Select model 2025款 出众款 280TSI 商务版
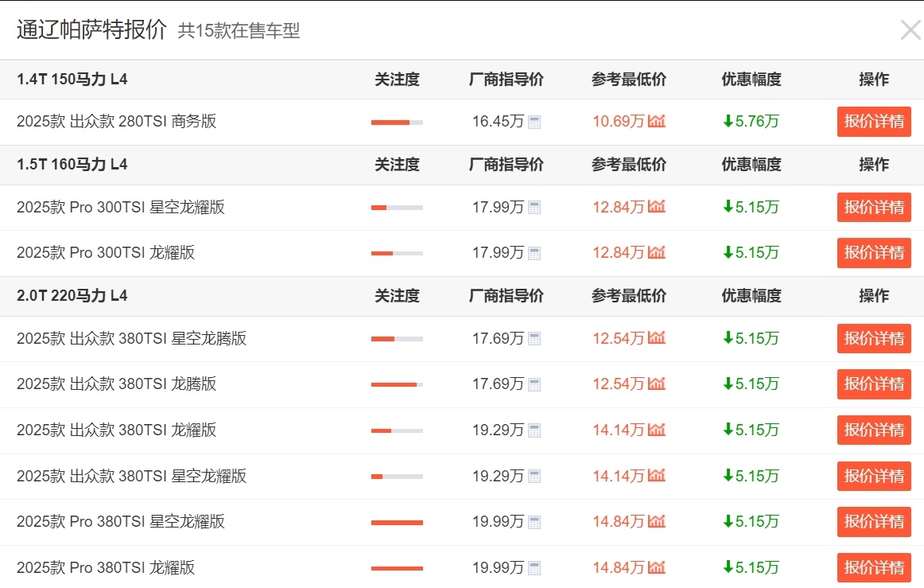The width and height of the screenshot is (924, 588). (x=117, y=122)
